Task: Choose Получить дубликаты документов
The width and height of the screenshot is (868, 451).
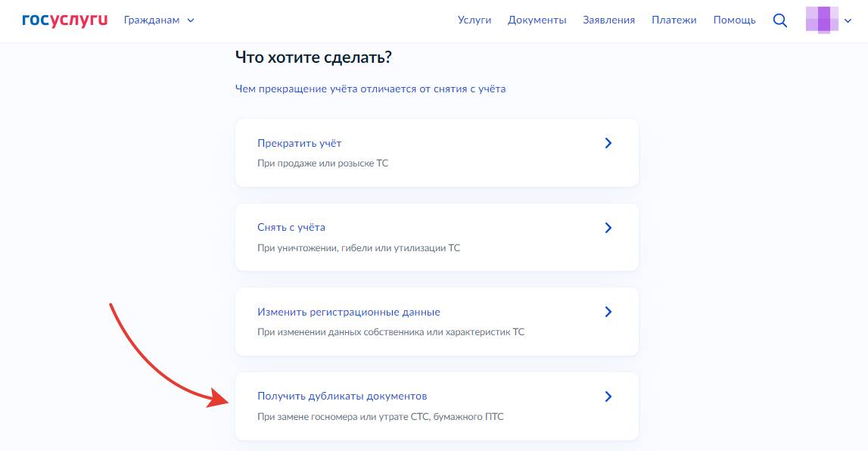Action: coord(342,396)
